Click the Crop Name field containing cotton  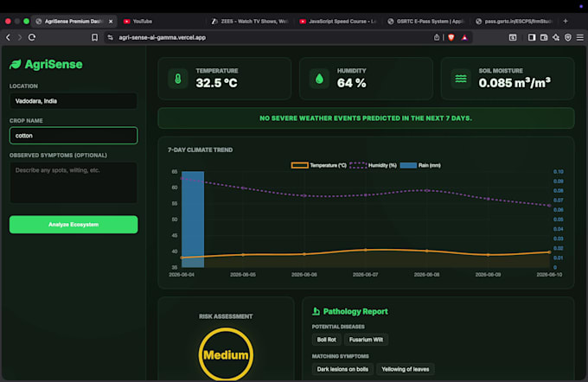[73, 136]
